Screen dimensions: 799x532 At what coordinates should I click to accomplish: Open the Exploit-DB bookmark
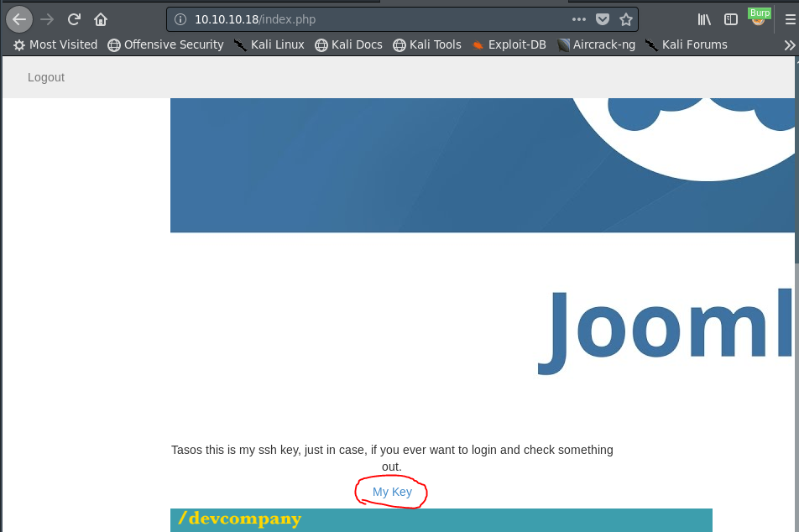[x=509, y=44]
